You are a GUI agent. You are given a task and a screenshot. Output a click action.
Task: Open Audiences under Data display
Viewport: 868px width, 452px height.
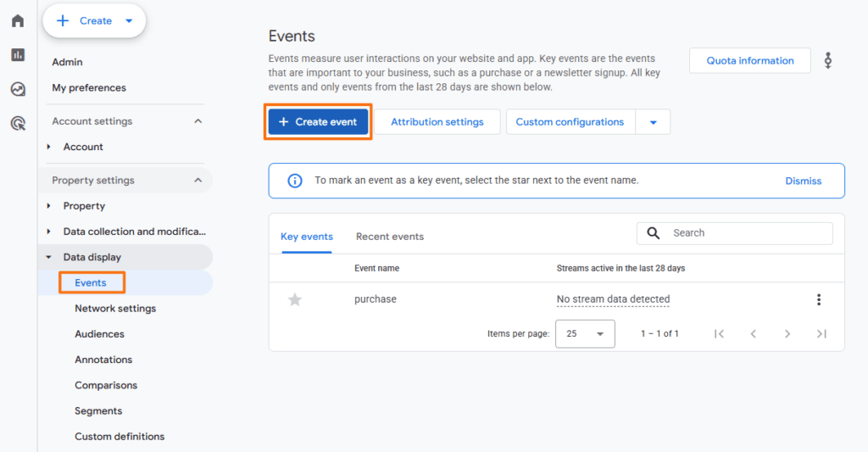[100, 334]
